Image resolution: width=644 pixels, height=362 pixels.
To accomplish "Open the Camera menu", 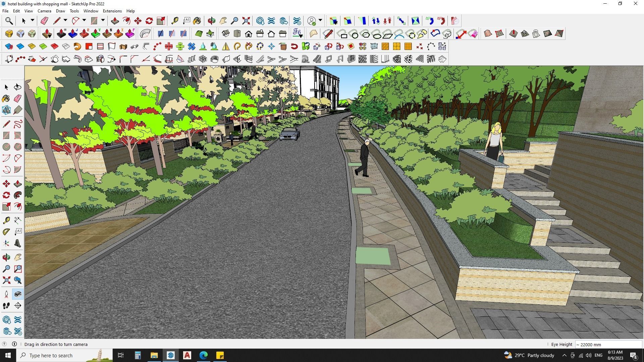I will click(x=44, y=11).
